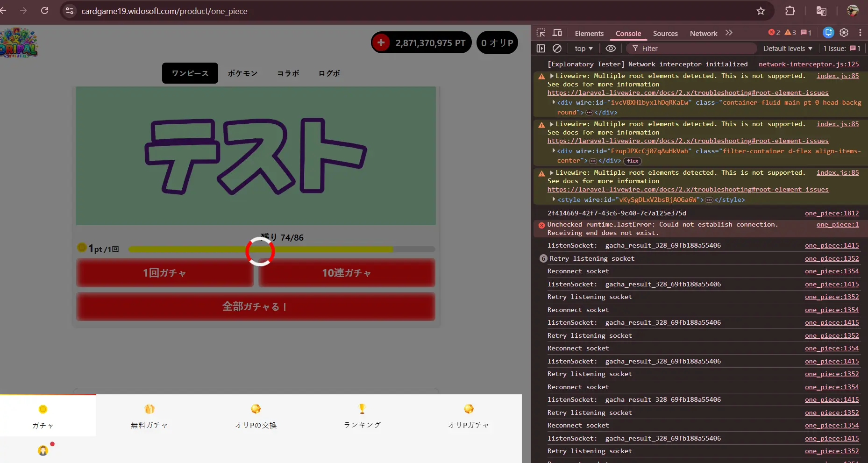Image resolution: width=868 pixels, height=463 pixels.
Task: Expand the second Livewire warning with FzupJPXcCj0ZqAuHkVab div
Action: tap(552, 124)
